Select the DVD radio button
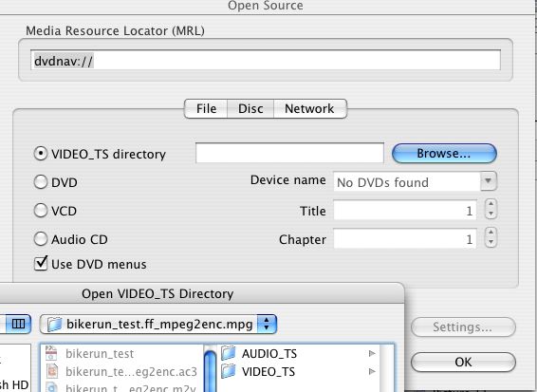 click(x=41, y=182)
